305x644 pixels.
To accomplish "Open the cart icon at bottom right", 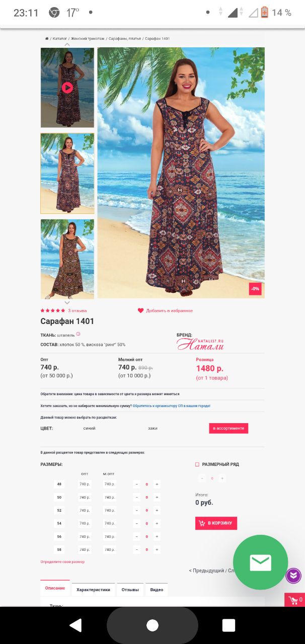I will click(x=294, y=600).
